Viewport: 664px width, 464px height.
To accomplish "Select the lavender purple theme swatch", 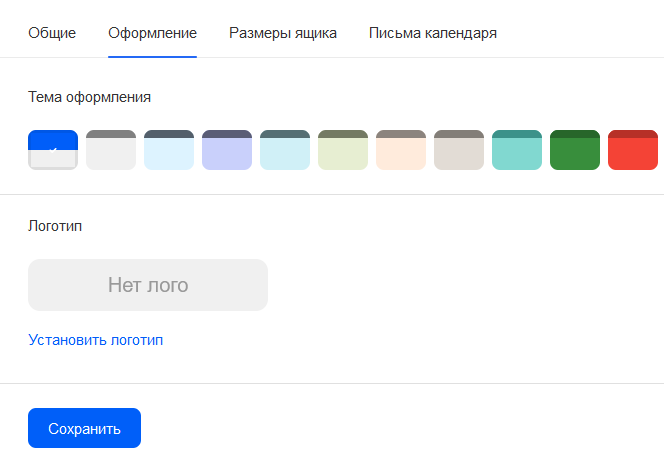I will pyautogui.click(x=227, y=150).
